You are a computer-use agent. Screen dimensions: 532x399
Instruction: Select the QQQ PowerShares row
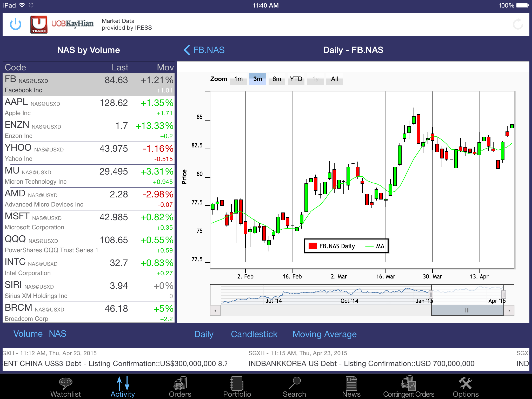pyautogui.click(x=89, y=245)
